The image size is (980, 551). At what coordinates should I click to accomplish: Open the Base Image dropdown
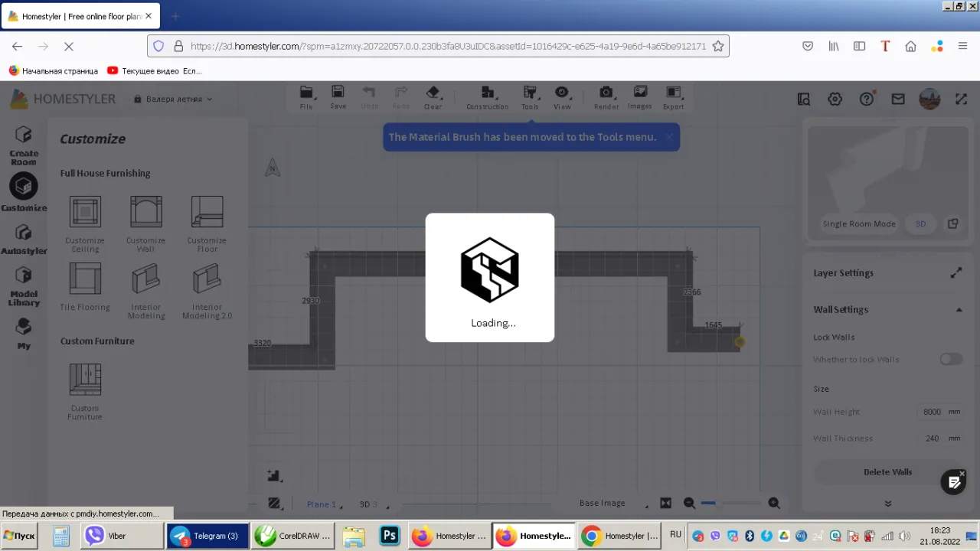tap(612, 503)
